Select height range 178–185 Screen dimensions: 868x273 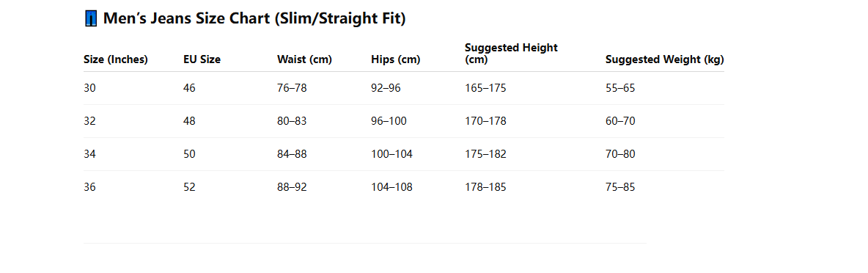point(485,188)
